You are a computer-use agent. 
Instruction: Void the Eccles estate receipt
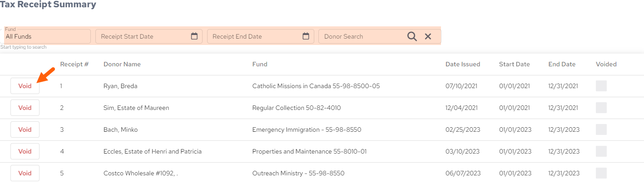tap(25, 151)
